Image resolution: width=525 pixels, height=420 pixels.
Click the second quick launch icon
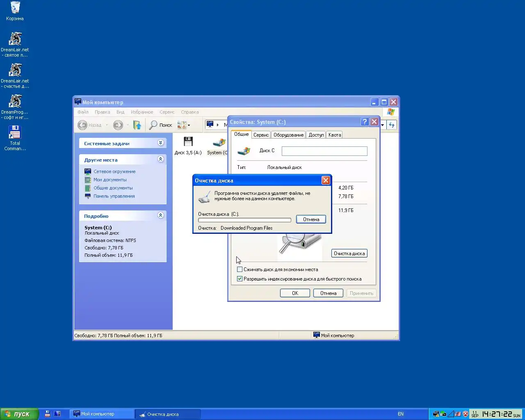57,414
